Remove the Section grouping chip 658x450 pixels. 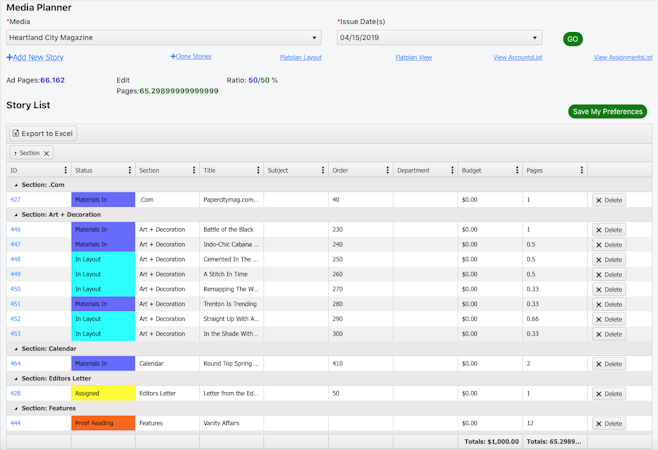[46, 153]
